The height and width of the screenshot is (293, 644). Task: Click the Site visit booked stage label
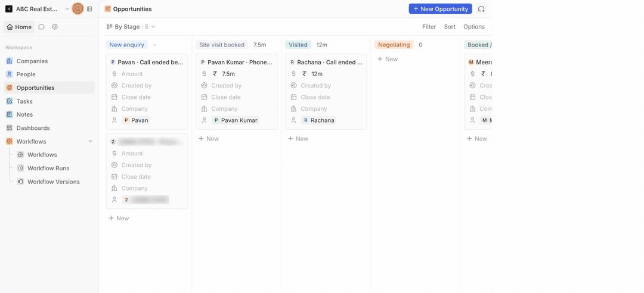pyautogui.click(x=222, y=45)
